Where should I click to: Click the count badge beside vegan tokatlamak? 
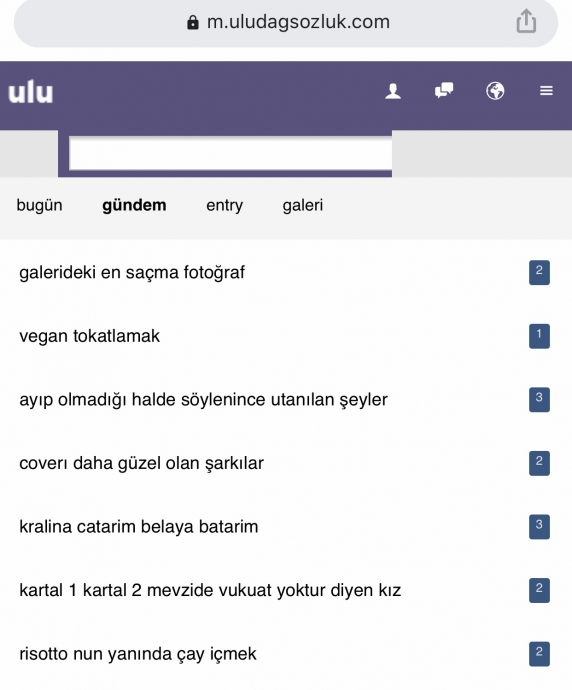click(x=539, y=336)
